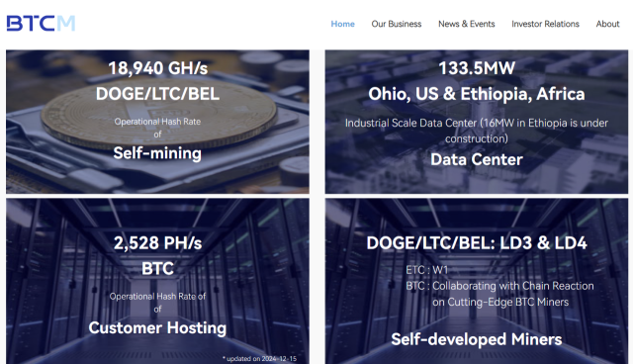This screenshot has height=364, width=633.
Task: Click the Self-developed Miners label
Action: pos(477,339)
